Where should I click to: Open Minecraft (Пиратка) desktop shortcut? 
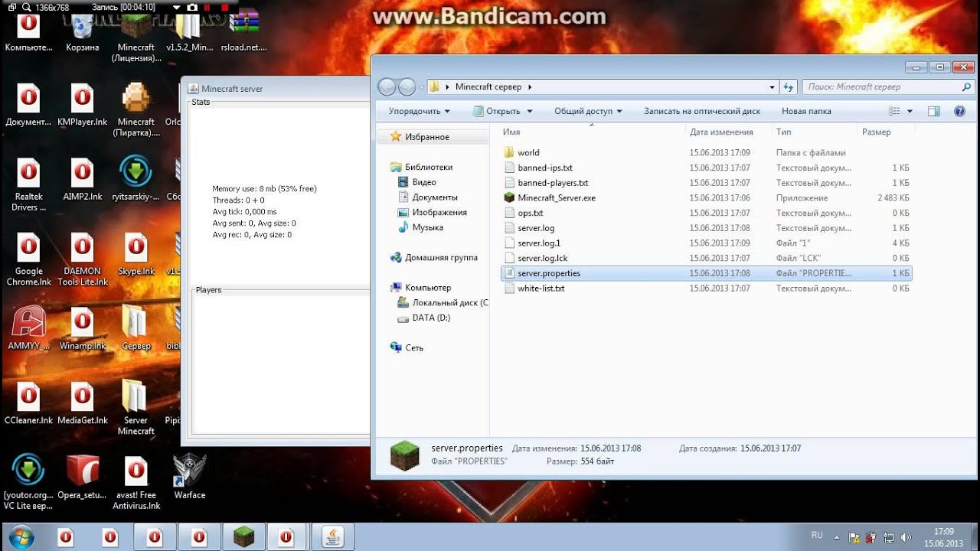point(136,109)
